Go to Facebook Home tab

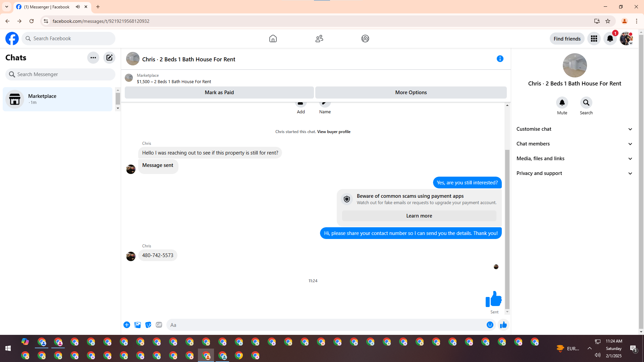[x=273, y=39]
